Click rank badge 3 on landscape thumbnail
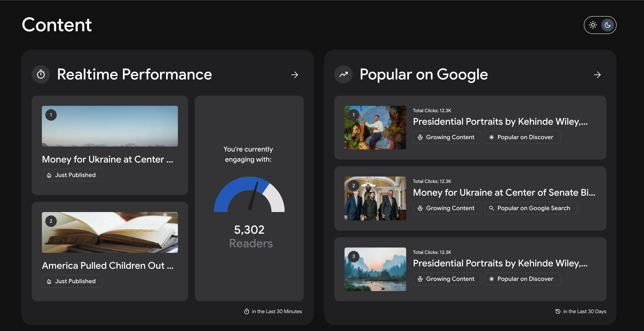644x331 pixels. point(353,257)
